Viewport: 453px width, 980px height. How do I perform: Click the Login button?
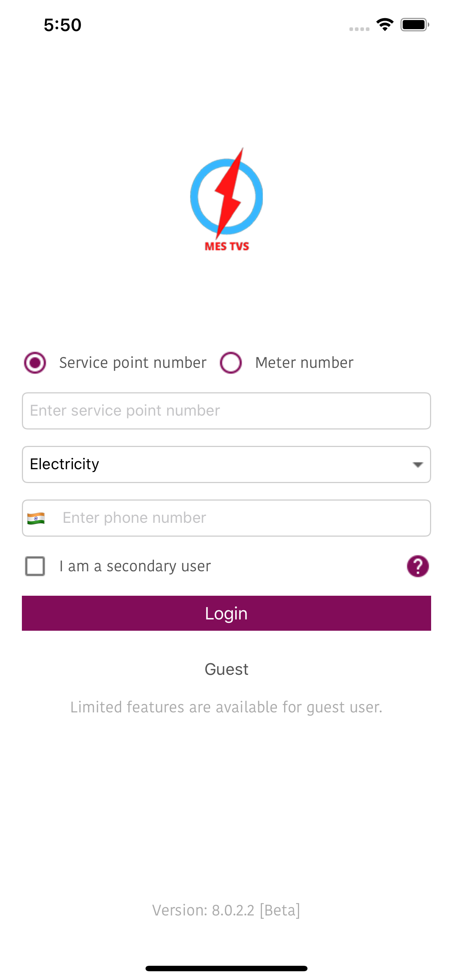(x=226, y=613)
